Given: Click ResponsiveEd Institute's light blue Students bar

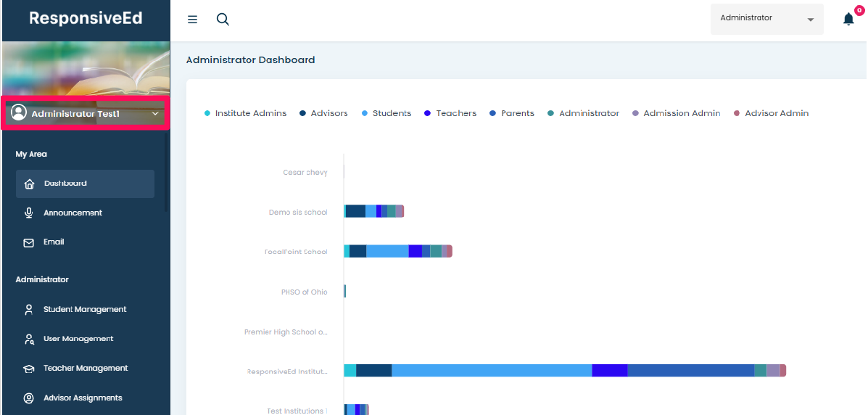Looking at the screenshot, I should (491, 371).
